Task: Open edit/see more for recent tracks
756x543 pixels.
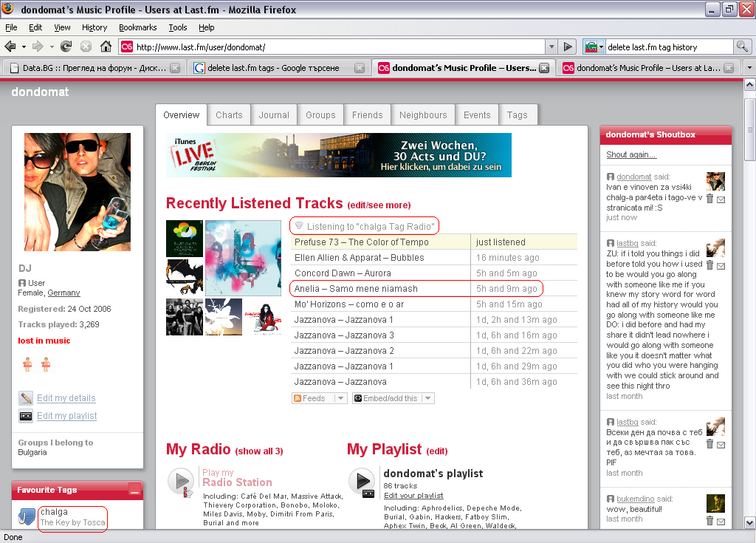Action: (x=379, y=205)
